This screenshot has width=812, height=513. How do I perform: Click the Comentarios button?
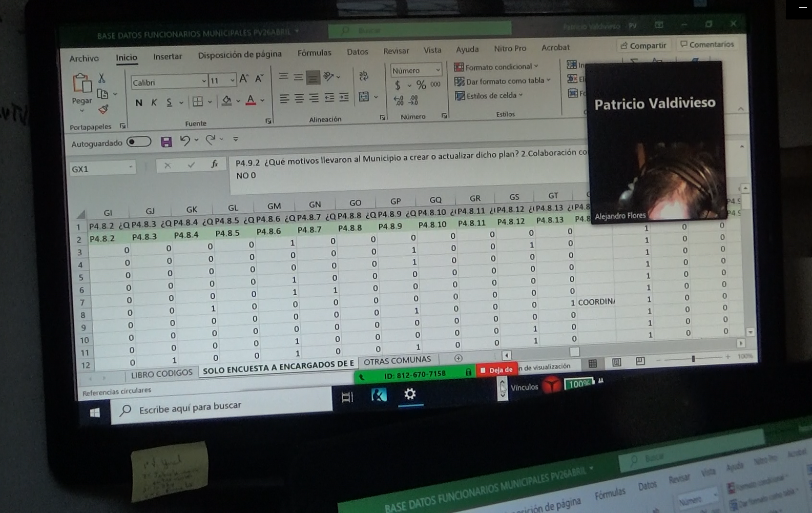point(707,45)
